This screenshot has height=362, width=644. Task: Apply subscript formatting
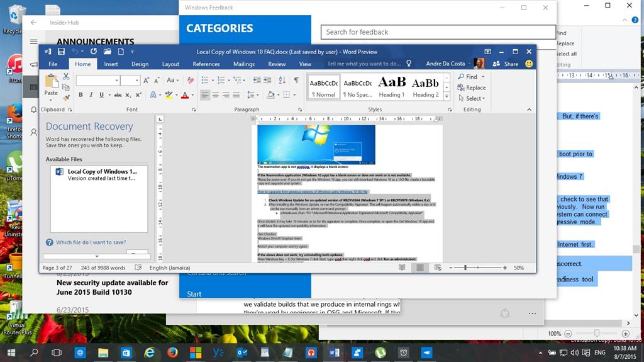click(x=128, y=95)
